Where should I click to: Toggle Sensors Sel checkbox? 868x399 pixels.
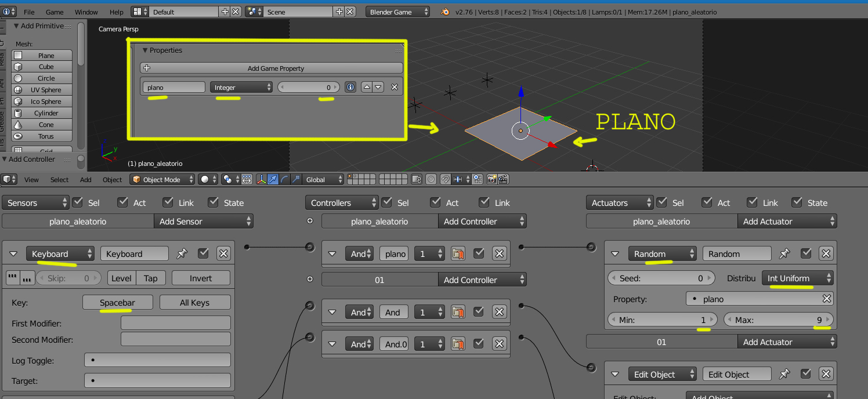pos(78,202)
